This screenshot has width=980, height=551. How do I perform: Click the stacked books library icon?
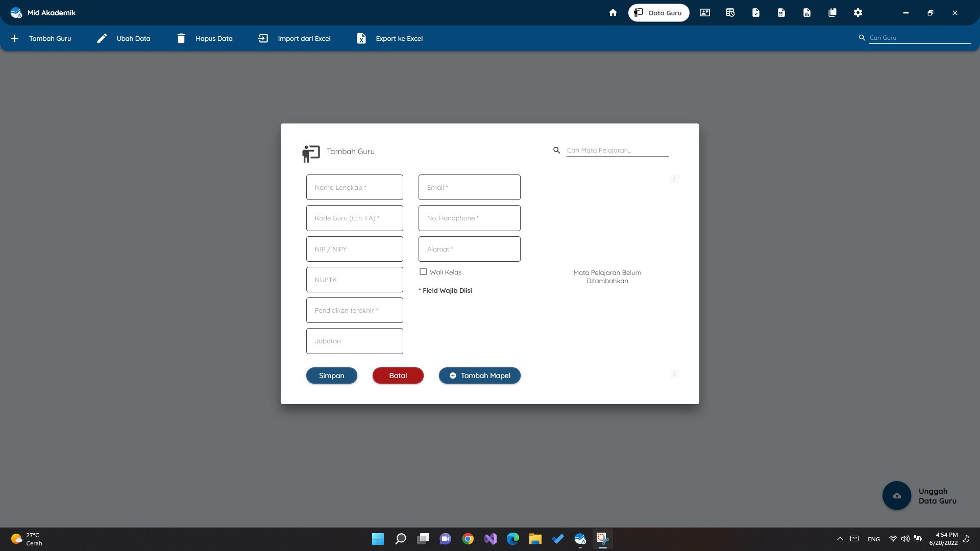(832, 13)
